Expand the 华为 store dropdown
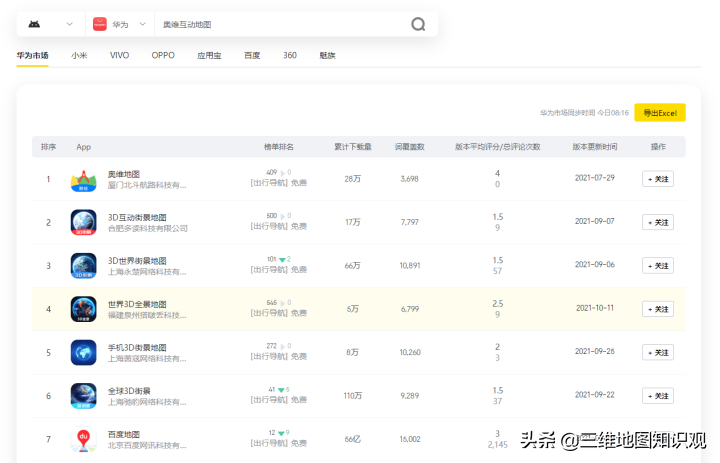Image resolution: width=720 pixels, height=463 pixels. (x=142, y=24)
